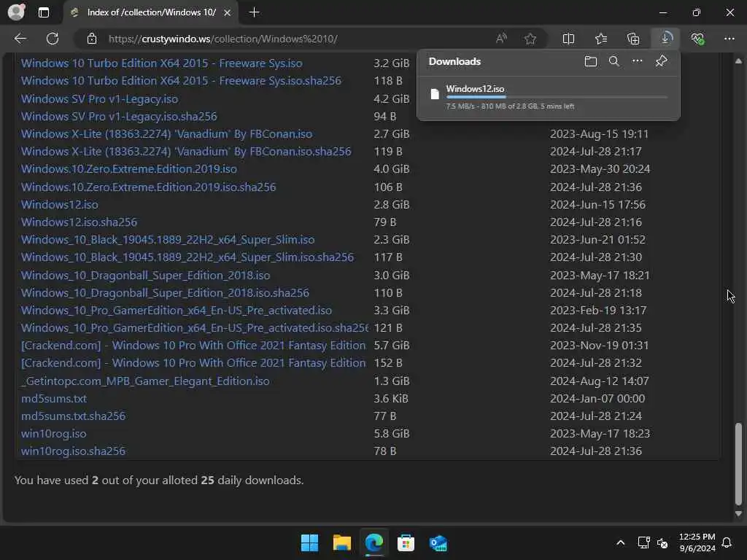Image resolution: width=747 pixels, height=560 pixels.
Task: Open _Getintopc.com_MPB_Gamer_Elegant_Edition.iso link
Action: 145,381
